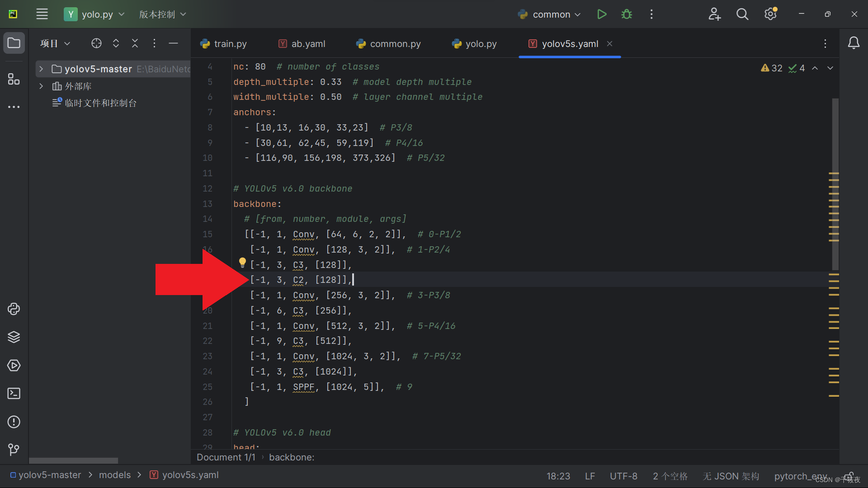Open IDE settings gear
Screen dimensions: 868x488
coord(771,14)
